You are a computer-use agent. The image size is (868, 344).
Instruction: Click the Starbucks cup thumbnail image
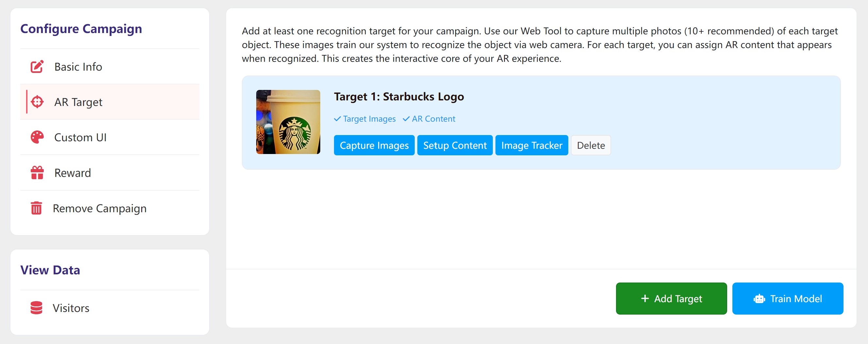coord(288,122)
